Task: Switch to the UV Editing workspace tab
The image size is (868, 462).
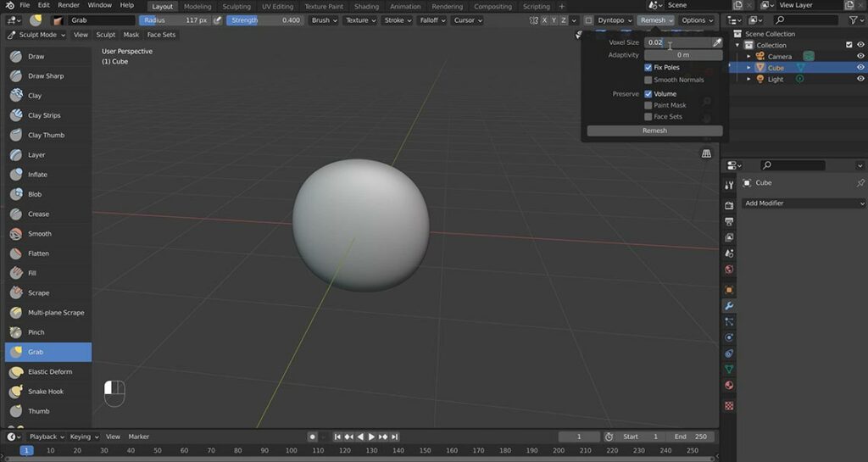Action: 277,6
